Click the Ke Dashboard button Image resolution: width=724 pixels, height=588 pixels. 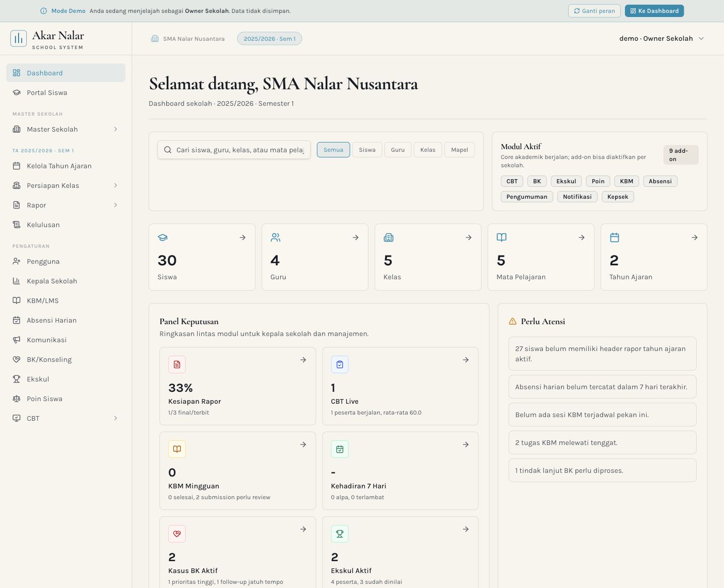pyautogui.click(x=654, y=11)
